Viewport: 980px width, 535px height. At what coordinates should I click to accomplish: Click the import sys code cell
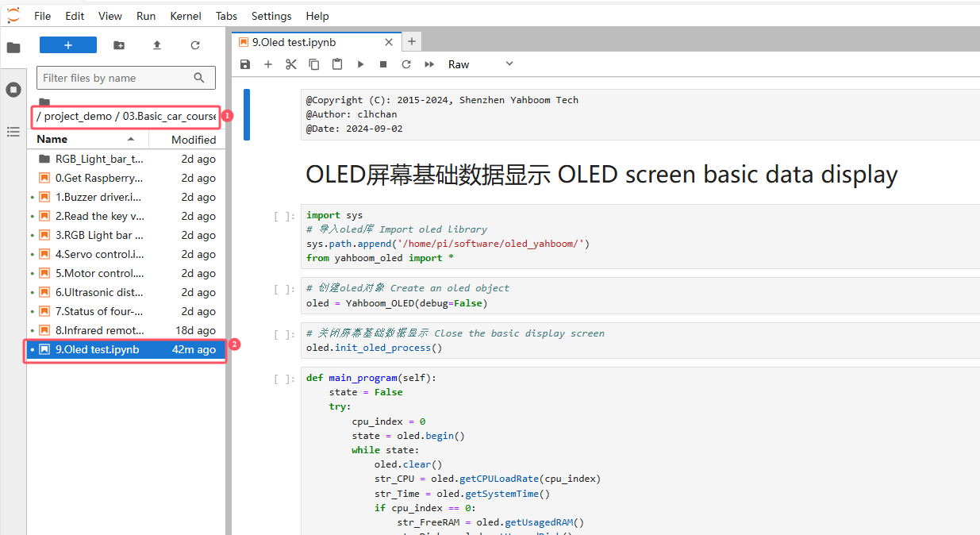click(x=640, y=237)
